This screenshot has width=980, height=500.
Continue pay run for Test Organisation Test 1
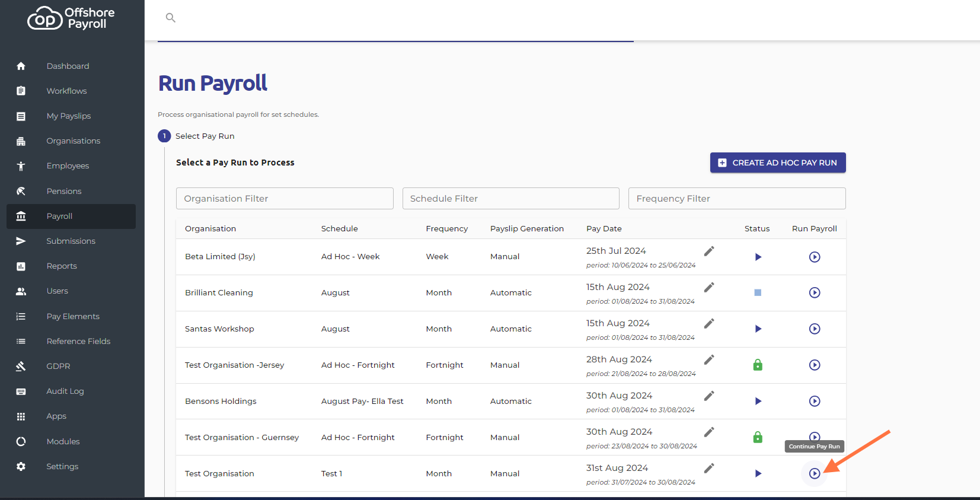(815, 473)
